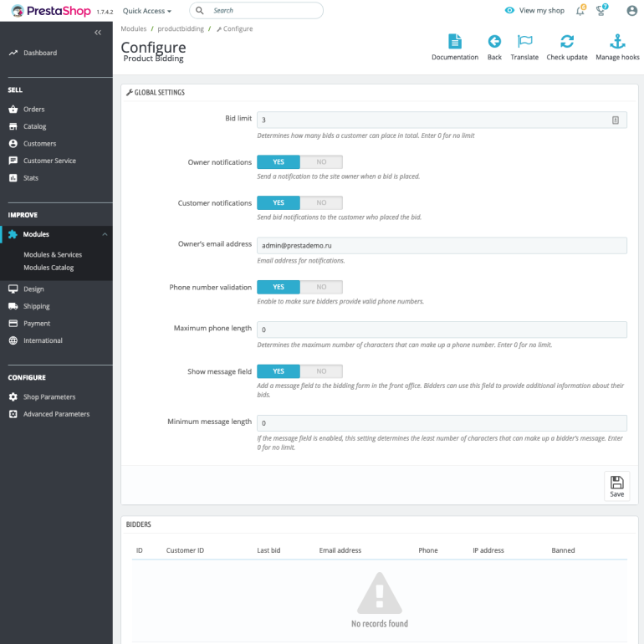Click the Stats chart icon
The height and width of the screenshot is (644, 644).
tap(13, 178)
